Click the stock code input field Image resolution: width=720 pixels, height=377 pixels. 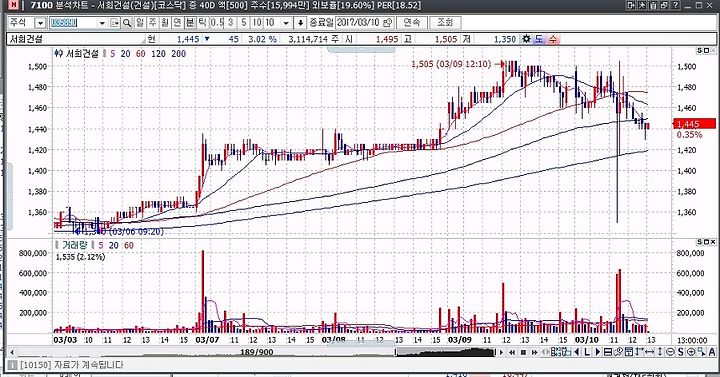click(x=73, y=23)
